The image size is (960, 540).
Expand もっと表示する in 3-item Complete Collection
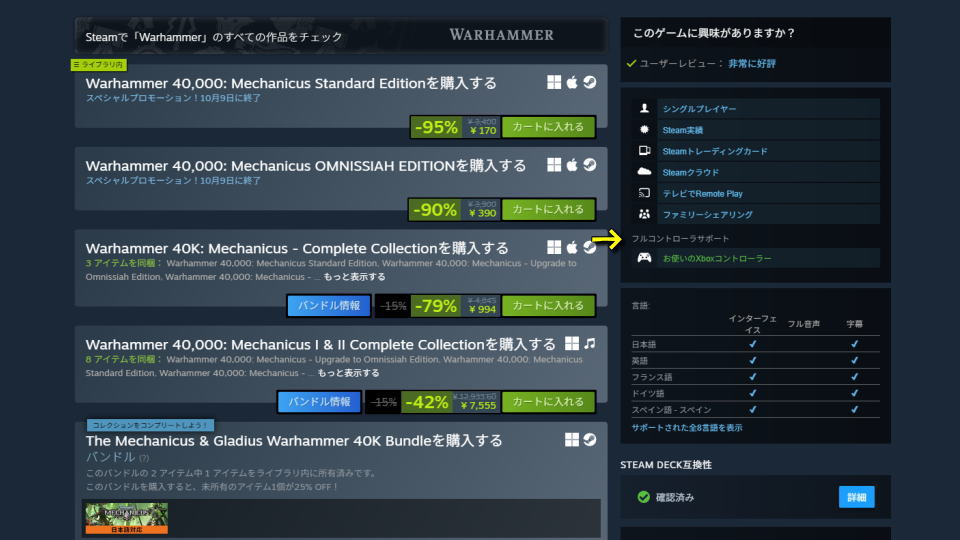354,277
